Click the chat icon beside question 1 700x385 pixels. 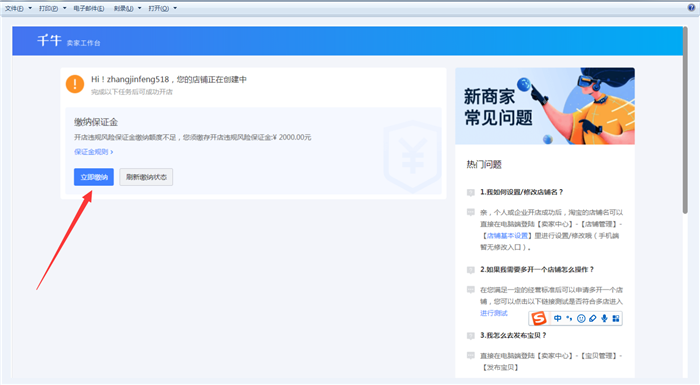pyautogui.click(x=471, y=192)
